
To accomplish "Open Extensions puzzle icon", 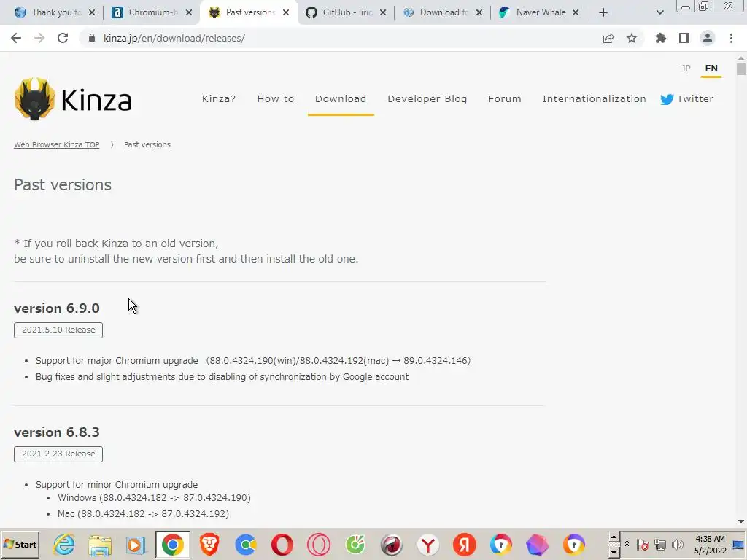I will [x=661, y=38].
